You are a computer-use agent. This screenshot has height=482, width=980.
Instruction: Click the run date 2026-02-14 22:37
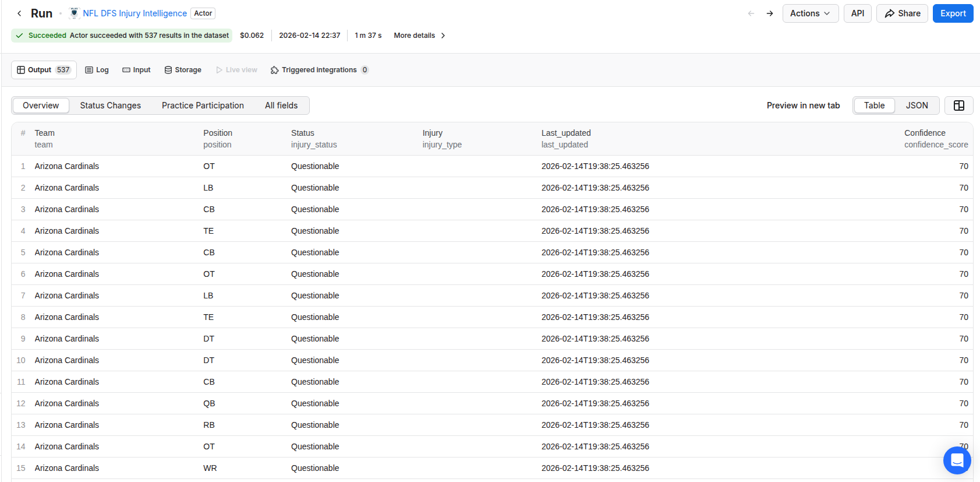[x=309, y=36]
